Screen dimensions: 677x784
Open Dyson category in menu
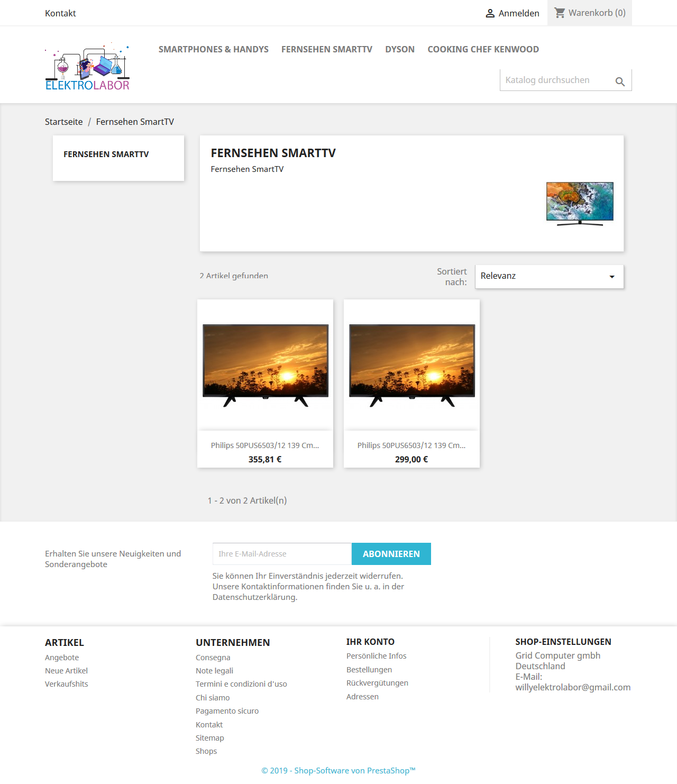coord(400,49)
